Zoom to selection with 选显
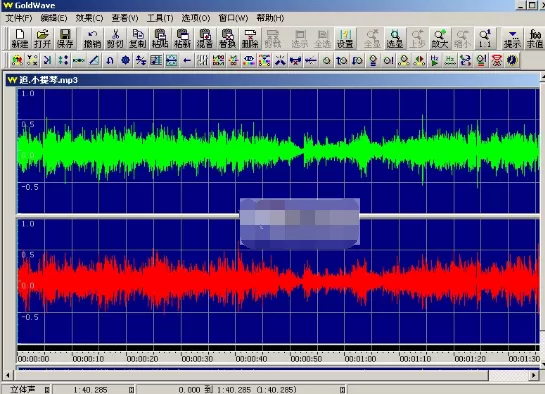 point(395,39)
